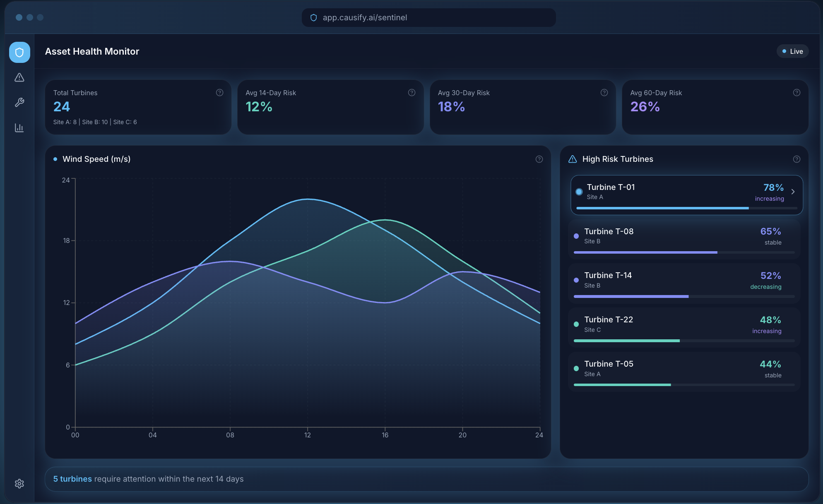Click Turbine T-01 risk progress bar
The height and width of the screenshot is (504, 823).
pos(662,208)
